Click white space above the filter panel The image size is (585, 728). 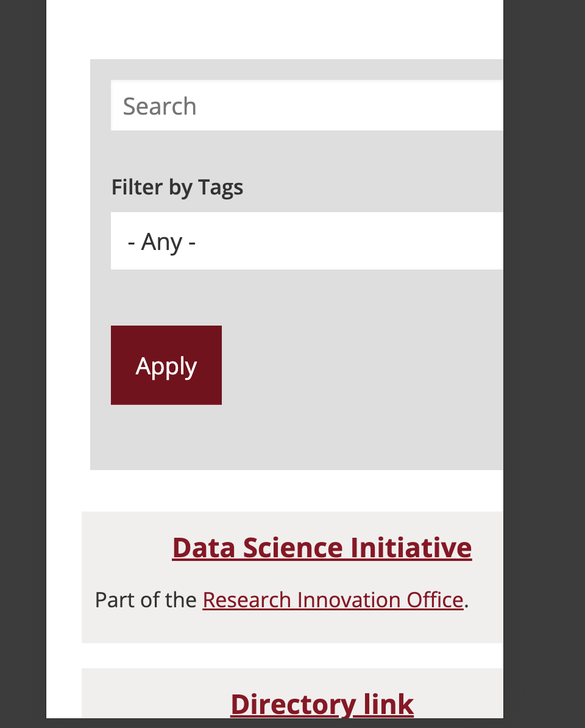pos(274,30)
